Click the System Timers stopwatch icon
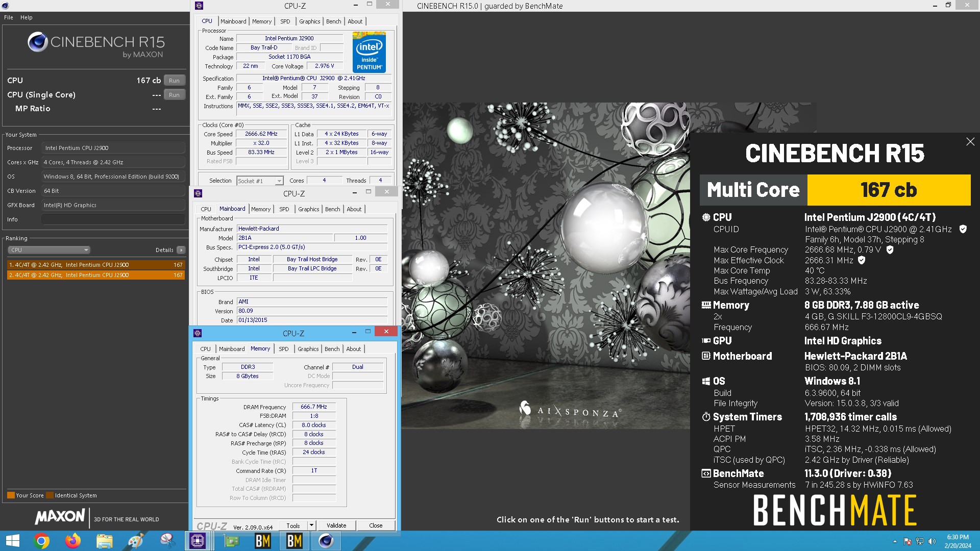The image size is (980, 551). click(x=706, y=417)
